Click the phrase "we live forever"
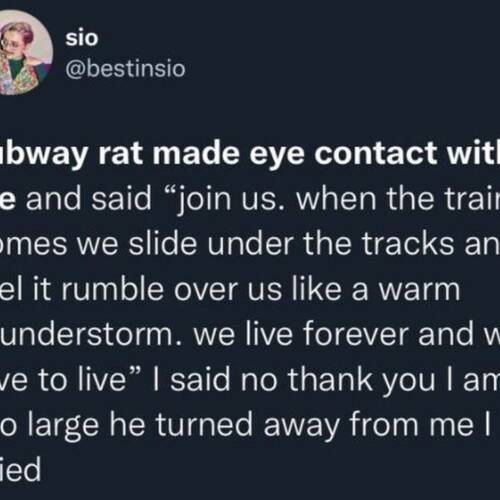Image resolution: width=500 pixels, height=500 pixels. click(301, 334)
